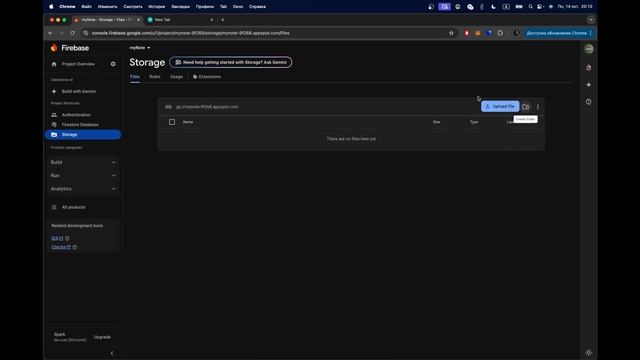The image size is (640, 360).
Task: Click the All products grid icon
Action: pos(54,207)
